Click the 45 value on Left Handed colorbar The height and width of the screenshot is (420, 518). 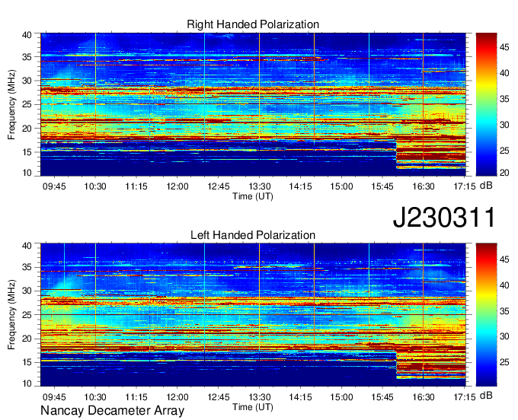click(504, 259)
